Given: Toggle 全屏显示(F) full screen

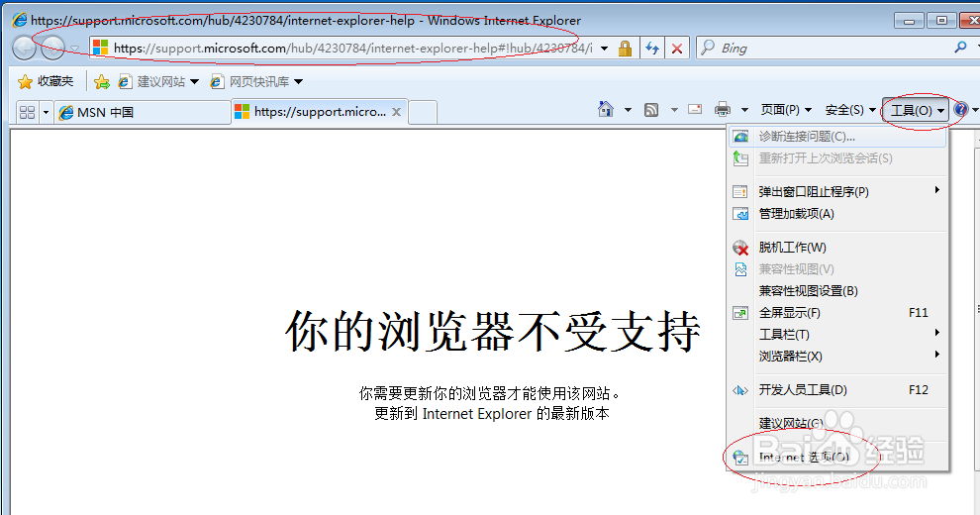Looking at the screenshot, I should pyautogui.click(x=837, y=313).
